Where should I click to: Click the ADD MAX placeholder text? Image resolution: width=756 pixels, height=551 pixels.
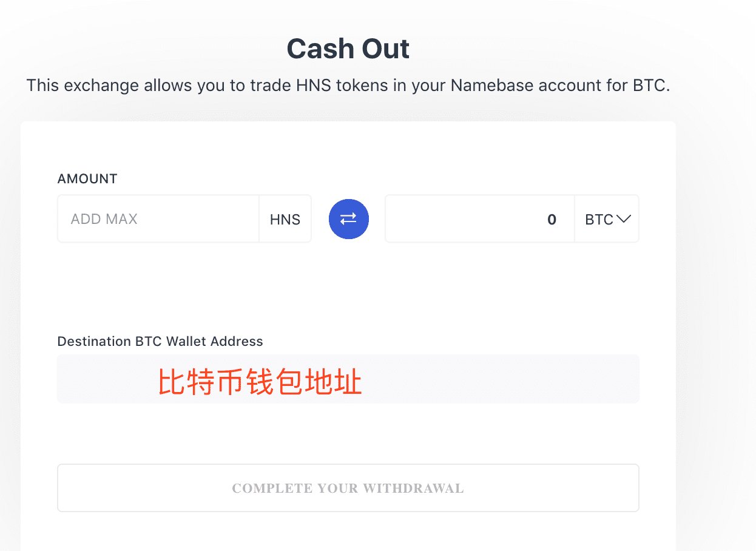click(x=104, y=219)
